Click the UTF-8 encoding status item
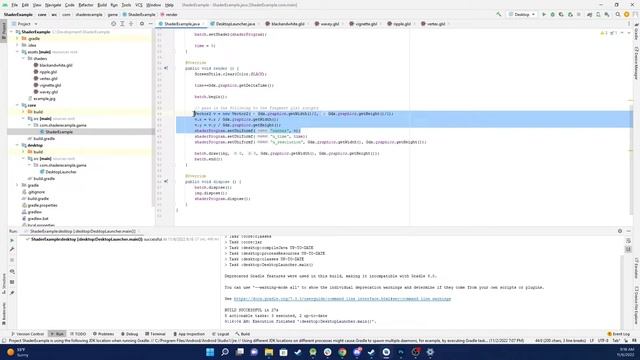This screenshot has width=640, height=360. point(603,340)
